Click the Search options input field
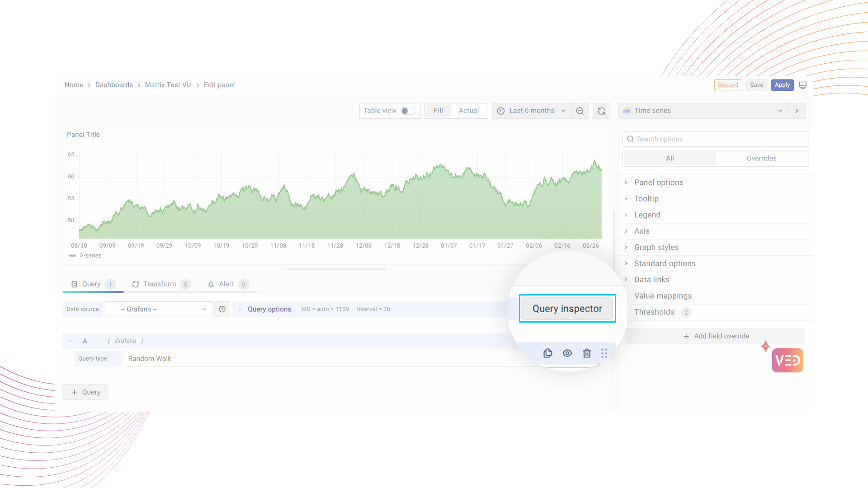Screen dimensions: 868x488 (716, 139)
